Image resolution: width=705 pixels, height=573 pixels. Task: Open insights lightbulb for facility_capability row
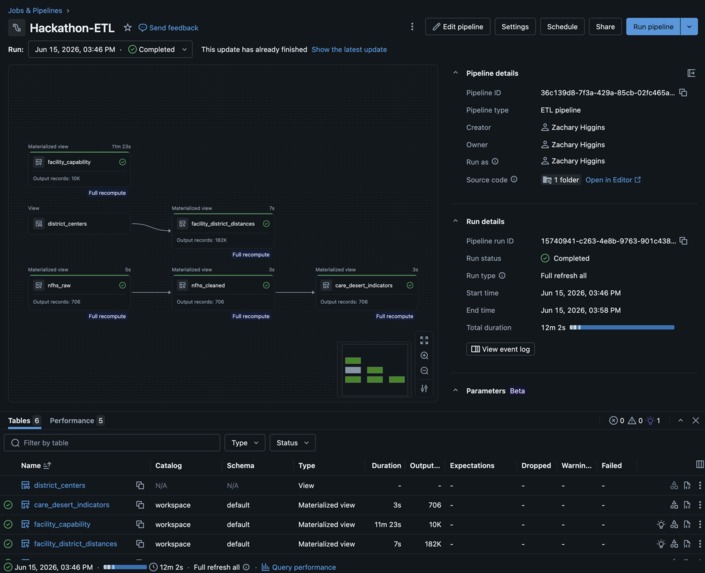[660, 524]
